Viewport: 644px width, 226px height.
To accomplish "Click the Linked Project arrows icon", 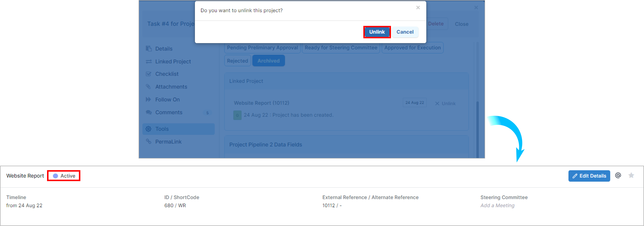I will (x=149, y=61).
